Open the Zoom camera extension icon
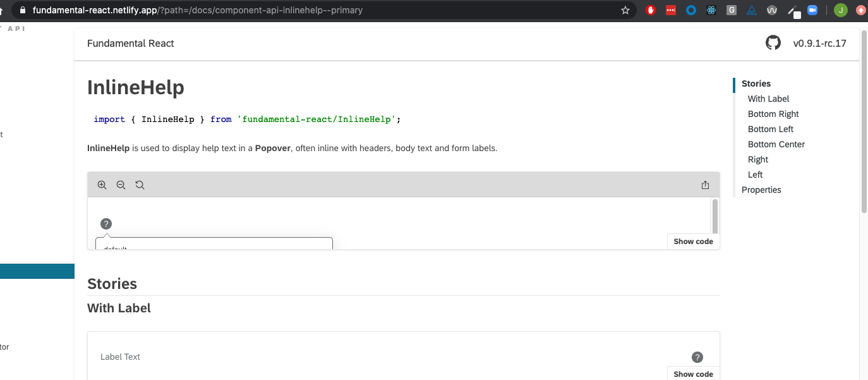This screenshot has height=380, width=868. (x=812, y=10)
